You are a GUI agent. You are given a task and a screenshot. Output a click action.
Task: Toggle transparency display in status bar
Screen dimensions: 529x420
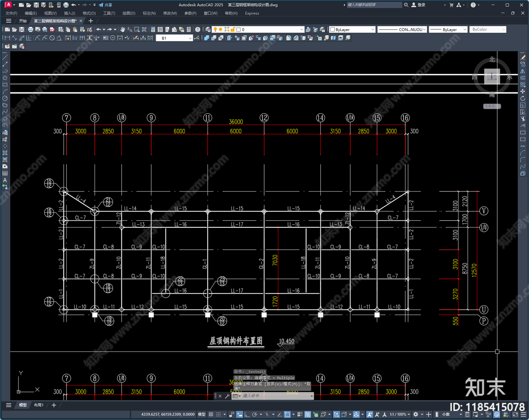pos(307,414)
